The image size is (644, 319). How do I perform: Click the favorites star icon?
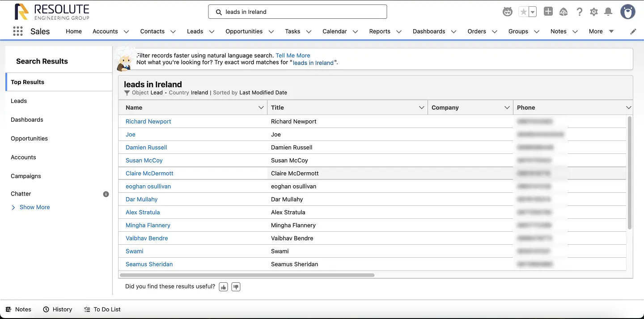(523, 12)
